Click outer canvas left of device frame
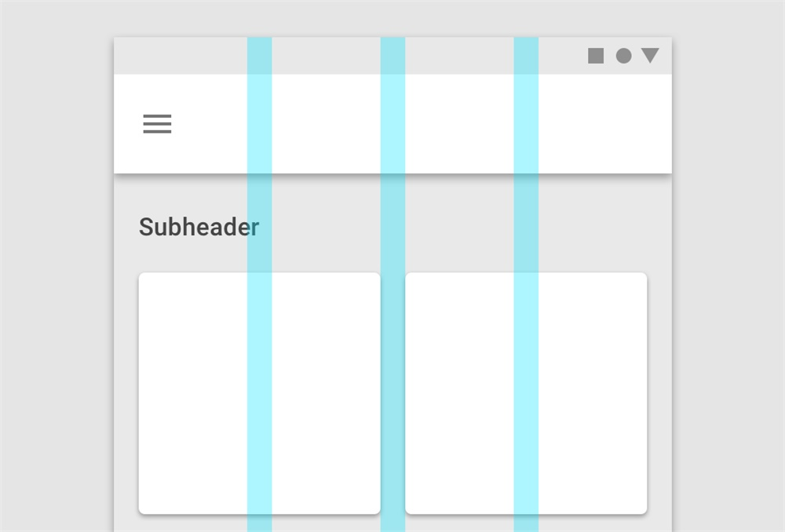The width and height of the screenshot is (785, 532). (57, 266)
